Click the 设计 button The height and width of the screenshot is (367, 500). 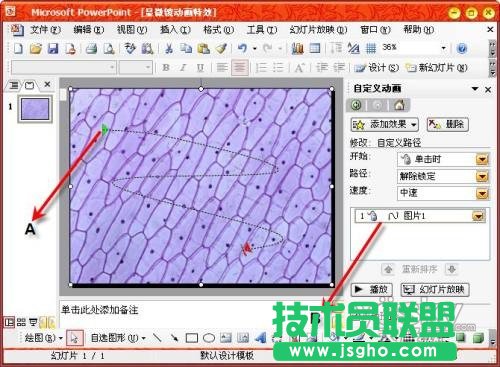[x=376, y=68]
